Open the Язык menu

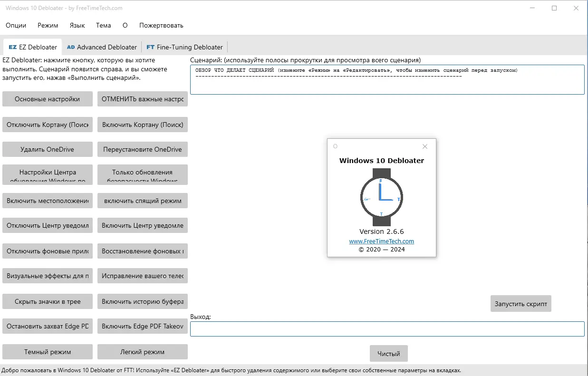tap(77, 25)
